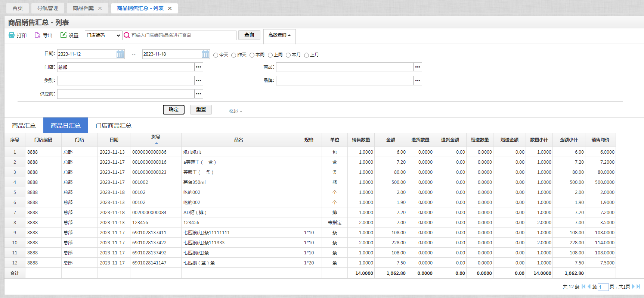
Task: Select the 上周 radio button
Action: click(x=270, y=55)
